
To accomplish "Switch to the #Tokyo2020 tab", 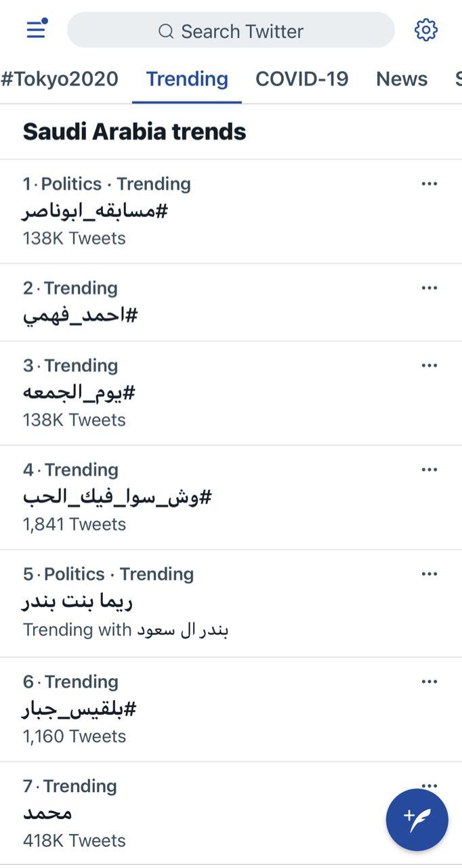I will click(60, 79).
